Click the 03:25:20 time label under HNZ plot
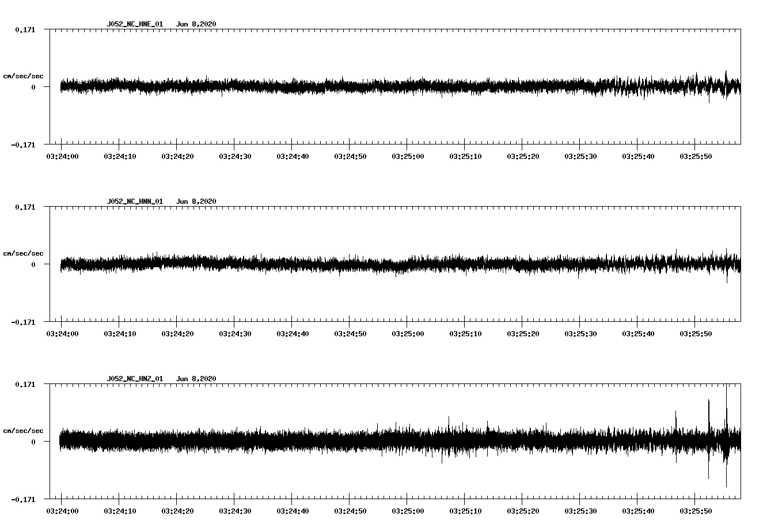Image resolution: width=782 pixels, height=532 pixels. click(522, 511)
